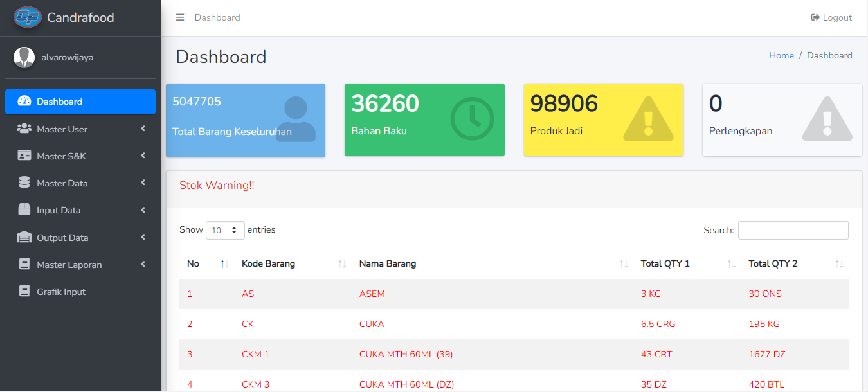Click the Logout link
Screen dimensions: 868x392
831,17
